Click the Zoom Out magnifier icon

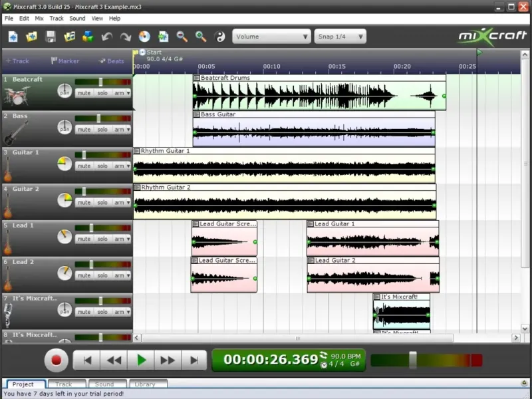tap(182, 37)
